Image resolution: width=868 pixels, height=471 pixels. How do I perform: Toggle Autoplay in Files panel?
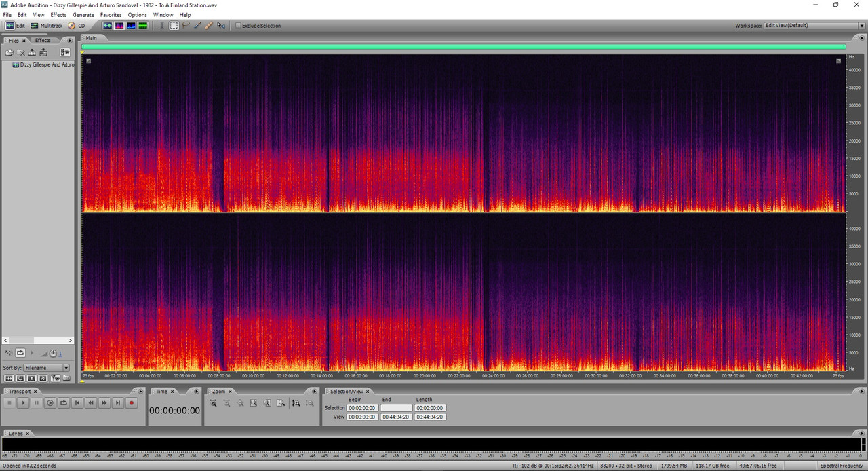(x=9, y=353)
